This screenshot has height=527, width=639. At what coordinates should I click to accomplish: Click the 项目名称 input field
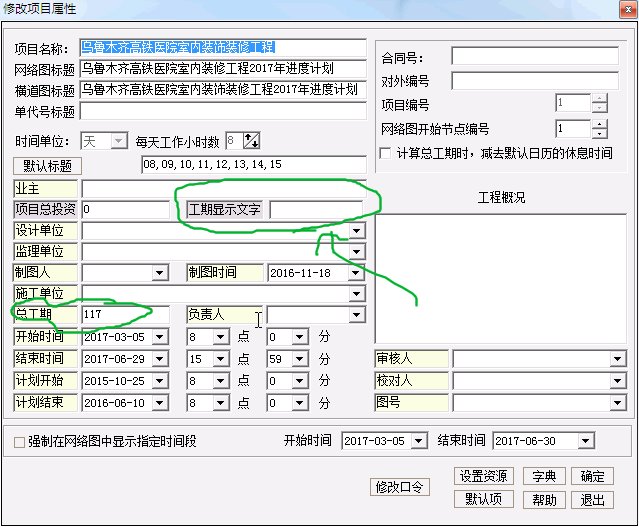223,48
